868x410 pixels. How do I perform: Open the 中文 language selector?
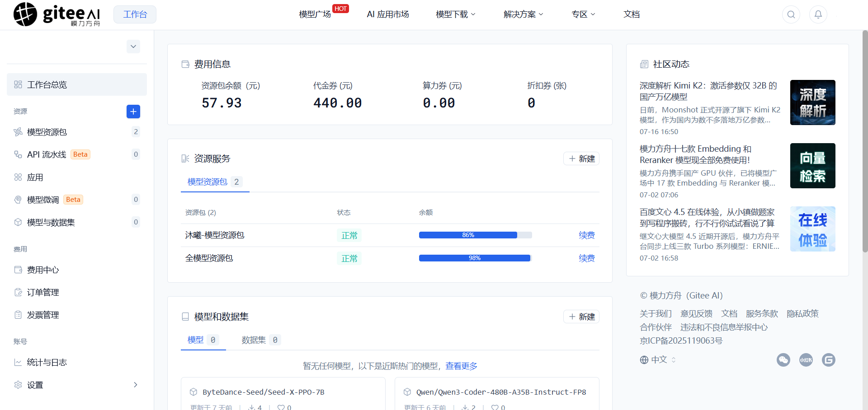click(x=658, y=360)
